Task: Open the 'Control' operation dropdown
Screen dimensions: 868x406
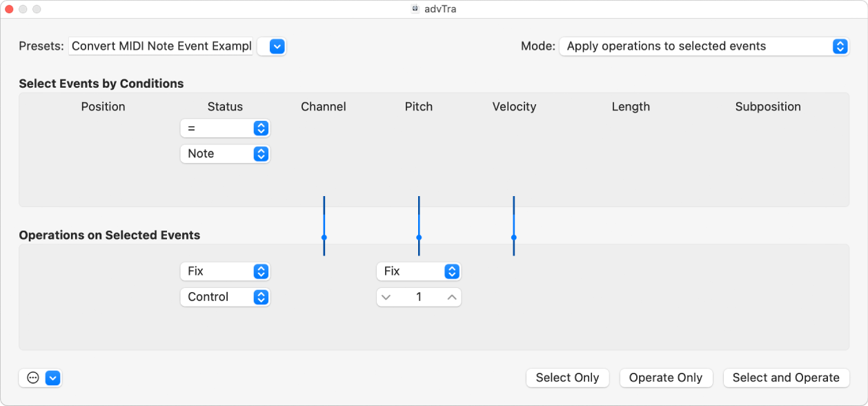Action: pyautogui.click(x=225, y=297)
